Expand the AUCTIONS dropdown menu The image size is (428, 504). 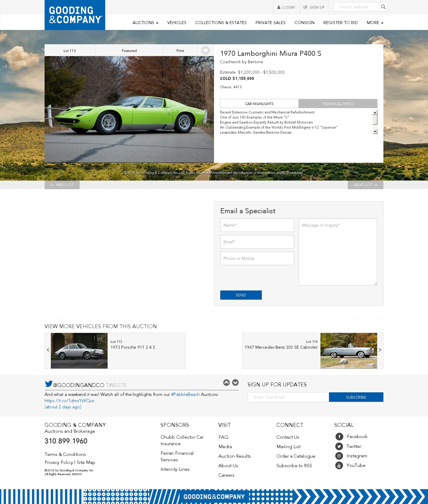click(145, 23)
